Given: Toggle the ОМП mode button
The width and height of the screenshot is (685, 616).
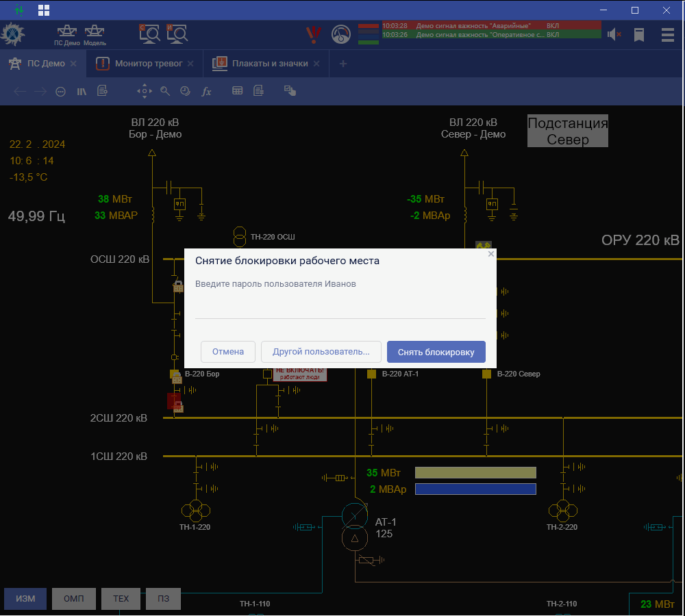Looking at the screenshot, I should pyautogui.click(x=73, y=599).
